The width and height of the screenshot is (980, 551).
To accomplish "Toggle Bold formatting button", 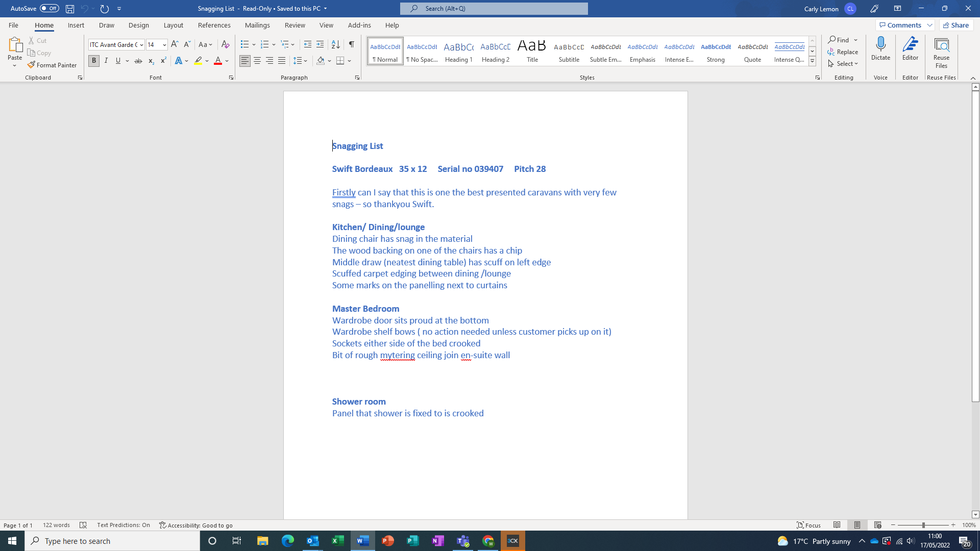I will point(94,61).
